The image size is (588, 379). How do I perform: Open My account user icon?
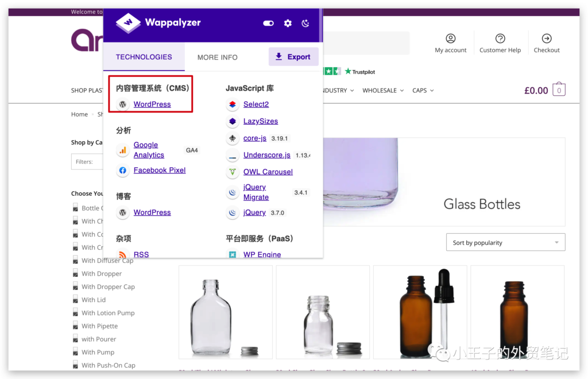pos(450,38)
